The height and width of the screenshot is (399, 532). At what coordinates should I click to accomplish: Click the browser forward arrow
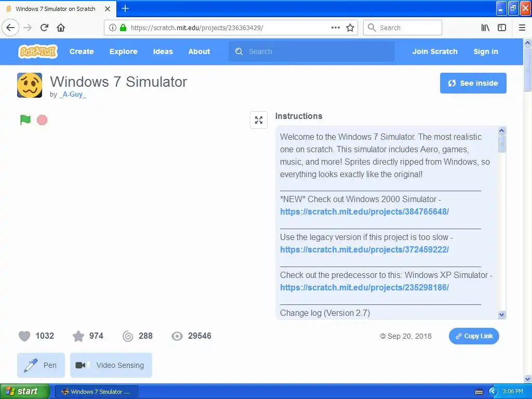click(x=28, y=28)
